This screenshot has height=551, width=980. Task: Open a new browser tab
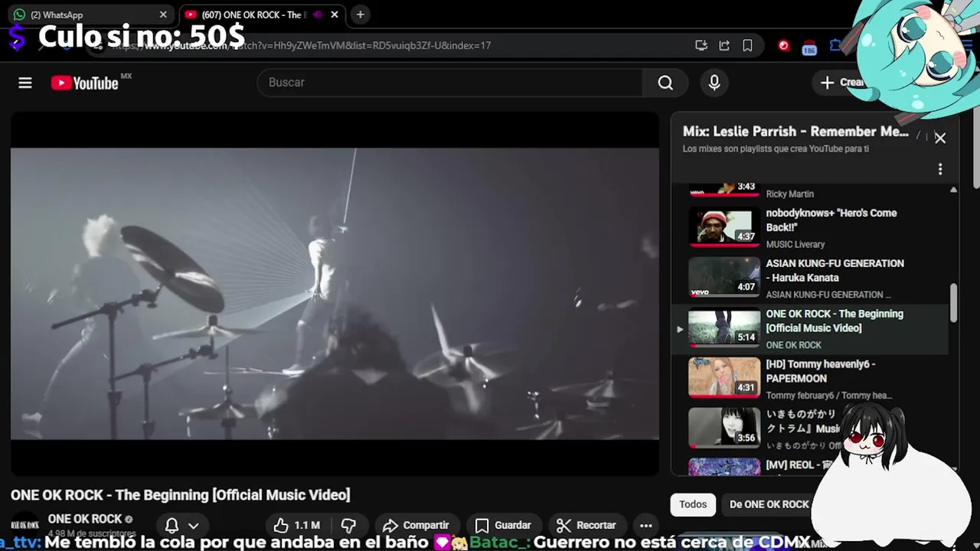coord(360,15)
